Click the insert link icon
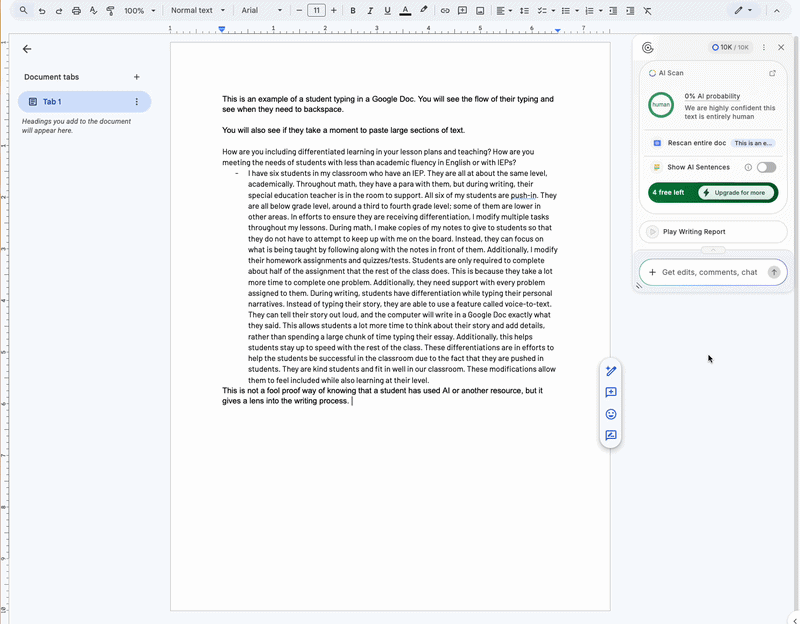This screenshot has height=624, width=800. click(x=445, y=10)
